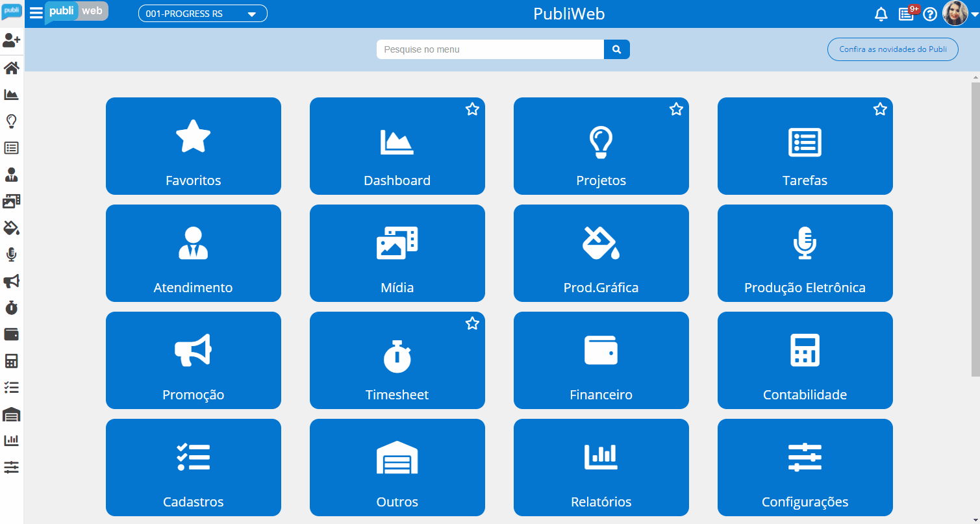
Task: Toggle favorite star on Timesheet tile
Action: 472,323
